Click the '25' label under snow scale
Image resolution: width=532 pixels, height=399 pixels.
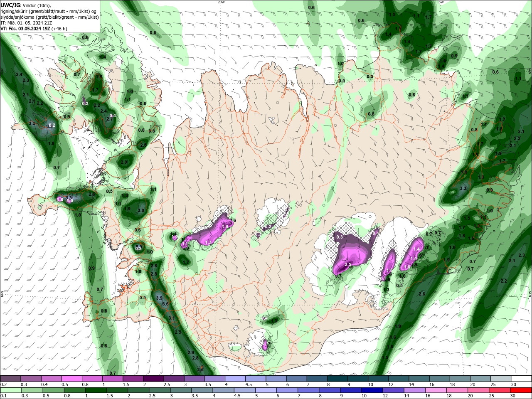coord(493,384)
